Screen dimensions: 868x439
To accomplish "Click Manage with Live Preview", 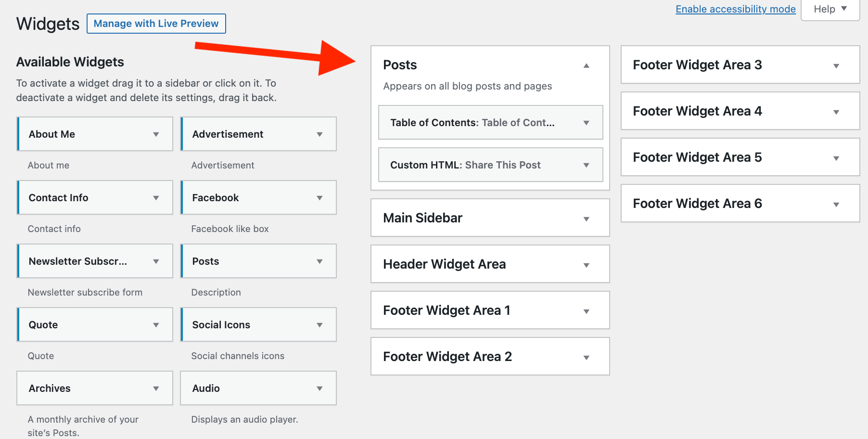I will click(156, 23).
